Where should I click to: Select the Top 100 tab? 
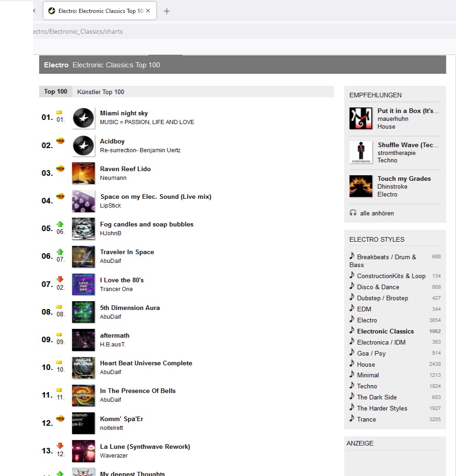tap(56, 92)
